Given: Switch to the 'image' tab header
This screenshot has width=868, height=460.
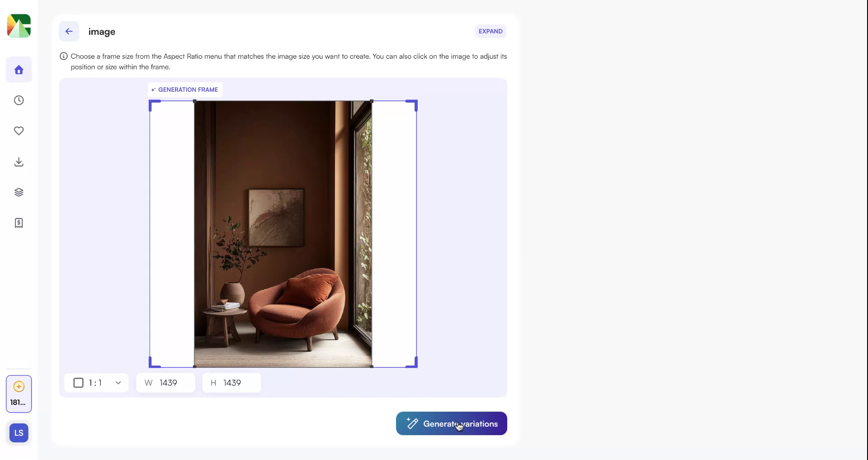Looking at the screenshot, I should [101, 31].
